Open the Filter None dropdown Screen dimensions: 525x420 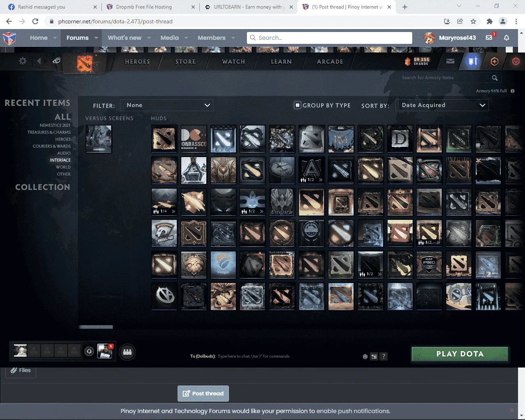tap(167, 105)
